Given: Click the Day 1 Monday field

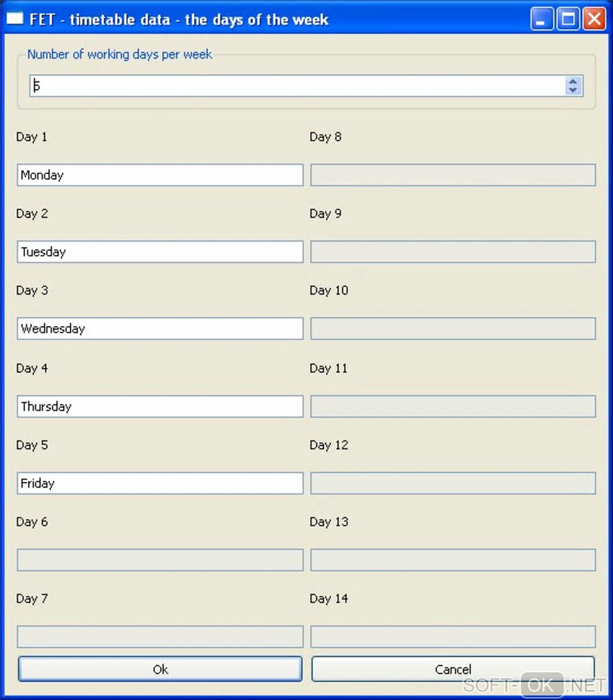Looking at the screenshot, I should [x=160, y=175].
